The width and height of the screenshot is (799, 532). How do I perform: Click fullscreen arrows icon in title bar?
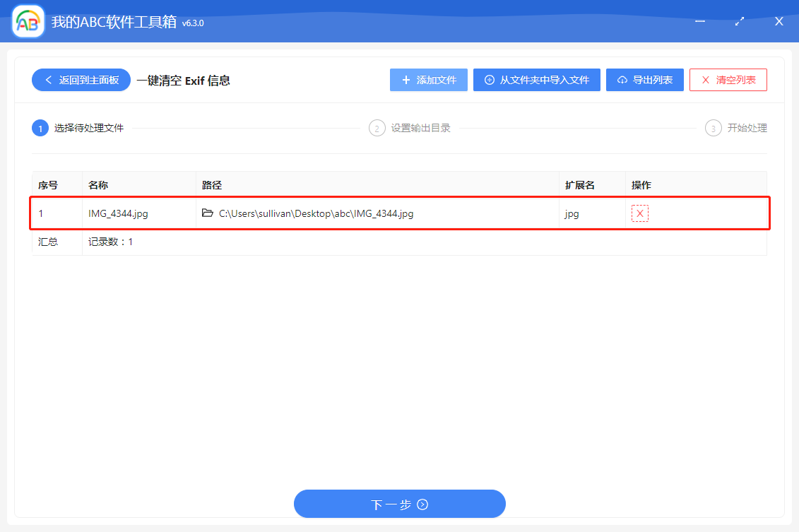coord(739,21)
